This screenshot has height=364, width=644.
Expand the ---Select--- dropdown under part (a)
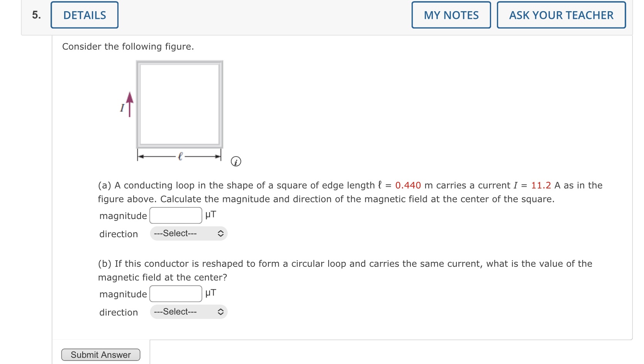click(x=188, y=233)
